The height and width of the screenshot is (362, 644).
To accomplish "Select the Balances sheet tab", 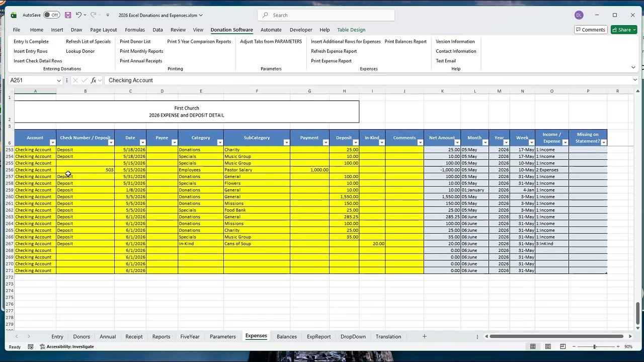I will pyautogui.click(x=287, y=336).
